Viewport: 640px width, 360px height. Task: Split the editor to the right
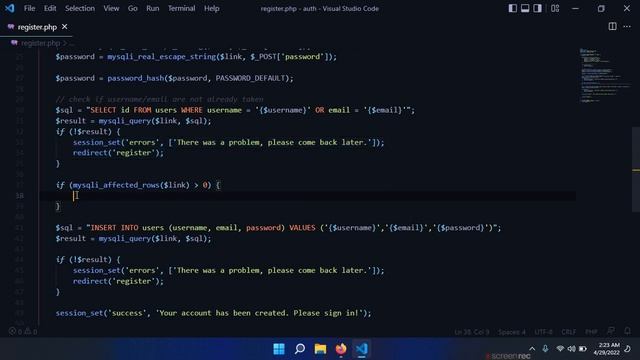[612, 27]
